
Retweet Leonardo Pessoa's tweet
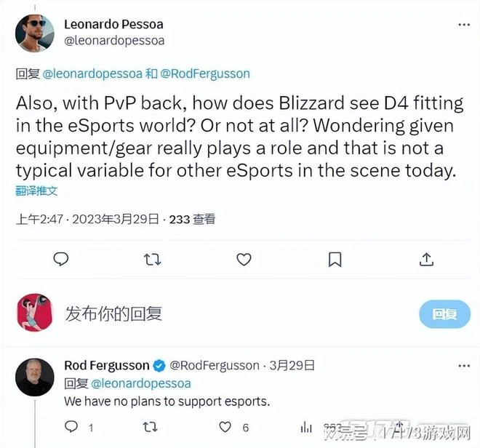(x=152, y=260)
